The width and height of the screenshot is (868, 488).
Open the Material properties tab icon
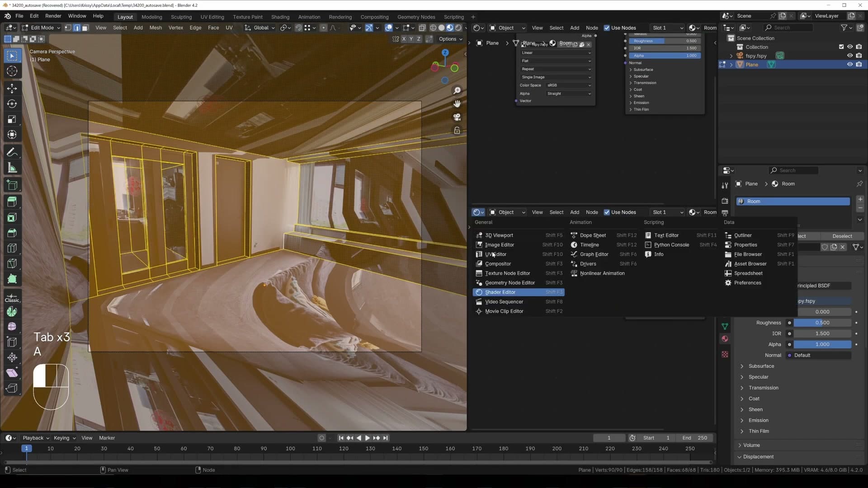[725, 339]
